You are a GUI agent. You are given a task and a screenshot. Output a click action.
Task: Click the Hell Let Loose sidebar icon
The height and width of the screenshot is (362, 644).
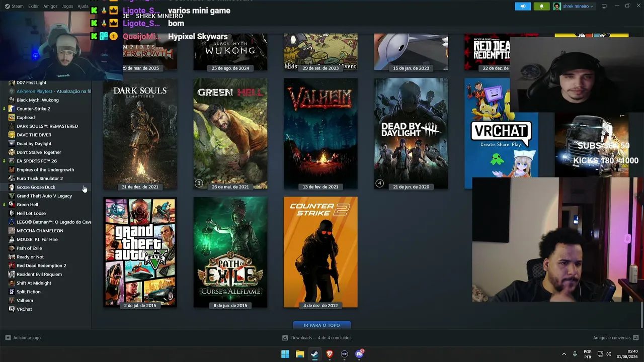12,213
